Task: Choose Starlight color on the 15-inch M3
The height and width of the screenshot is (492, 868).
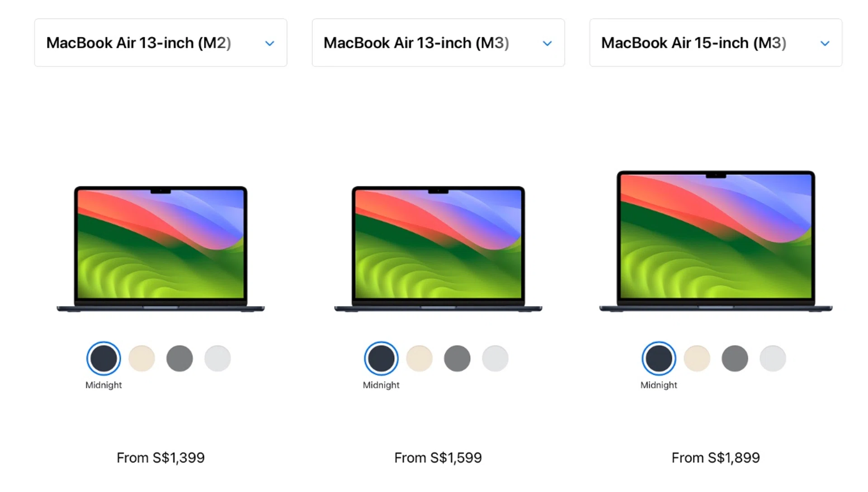Action: click(697, 358)
